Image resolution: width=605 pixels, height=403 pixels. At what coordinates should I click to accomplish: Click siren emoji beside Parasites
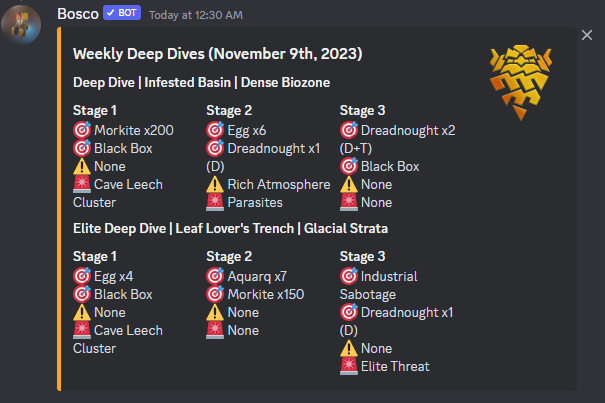tap(215, 202)
